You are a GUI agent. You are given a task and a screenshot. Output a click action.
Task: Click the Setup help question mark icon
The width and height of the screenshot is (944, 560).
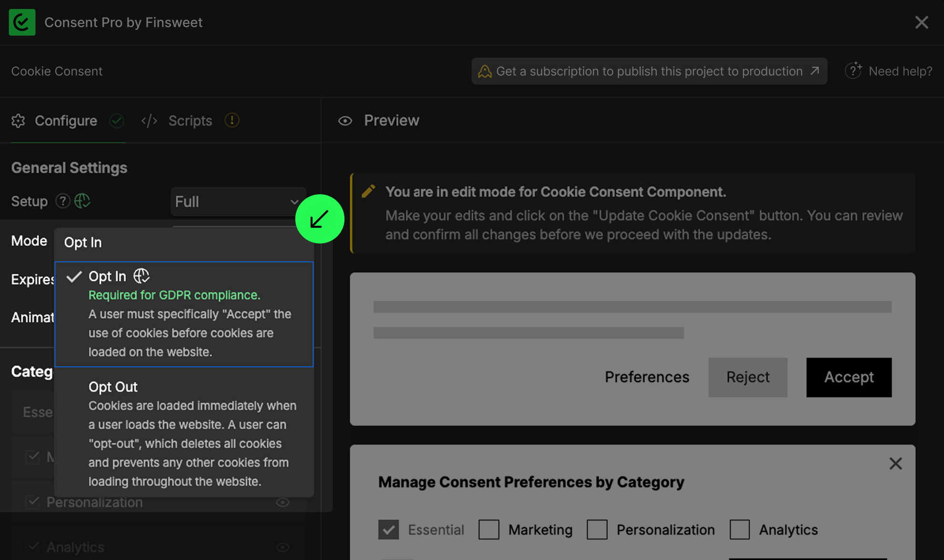tap(62, 201)
